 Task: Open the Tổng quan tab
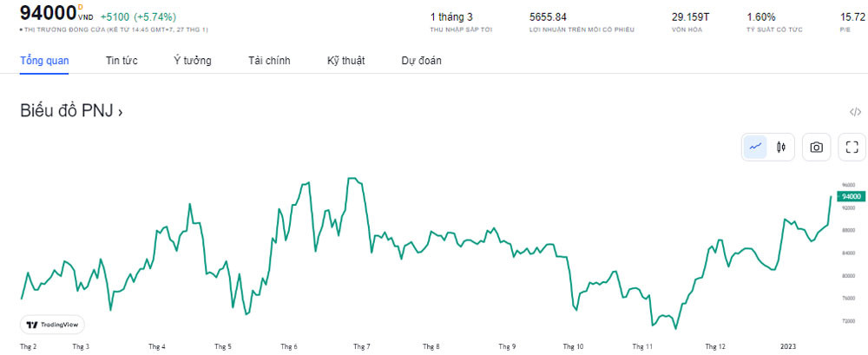44,61
